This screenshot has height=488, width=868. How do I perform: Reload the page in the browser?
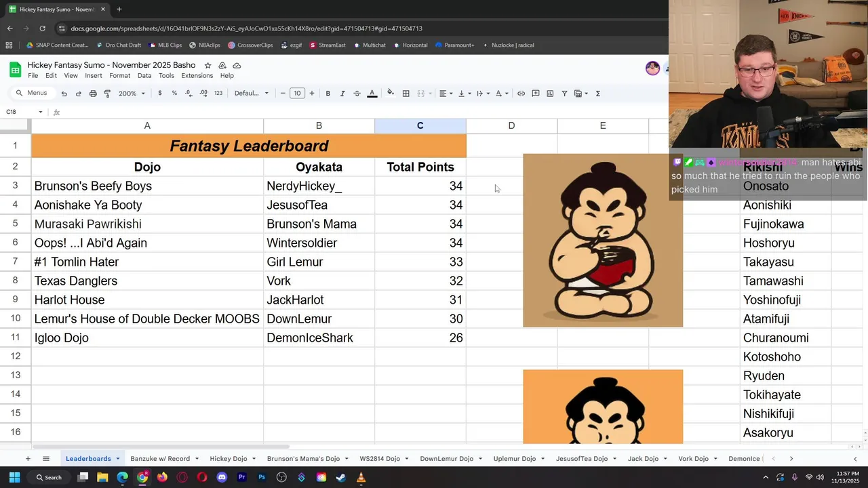coord(42,28)
